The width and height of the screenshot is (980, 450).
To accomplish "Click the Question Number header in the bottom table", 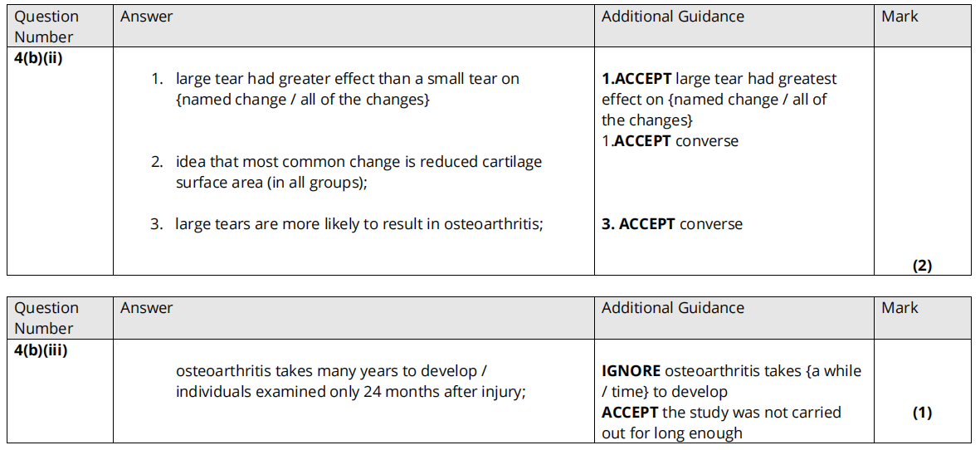I will click(46, 318).
